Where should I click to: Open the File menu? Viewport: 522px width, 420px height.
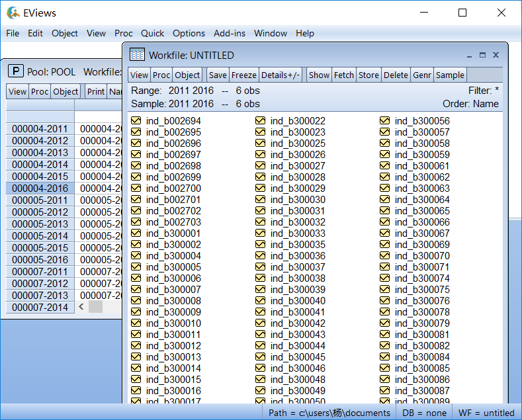13,33
